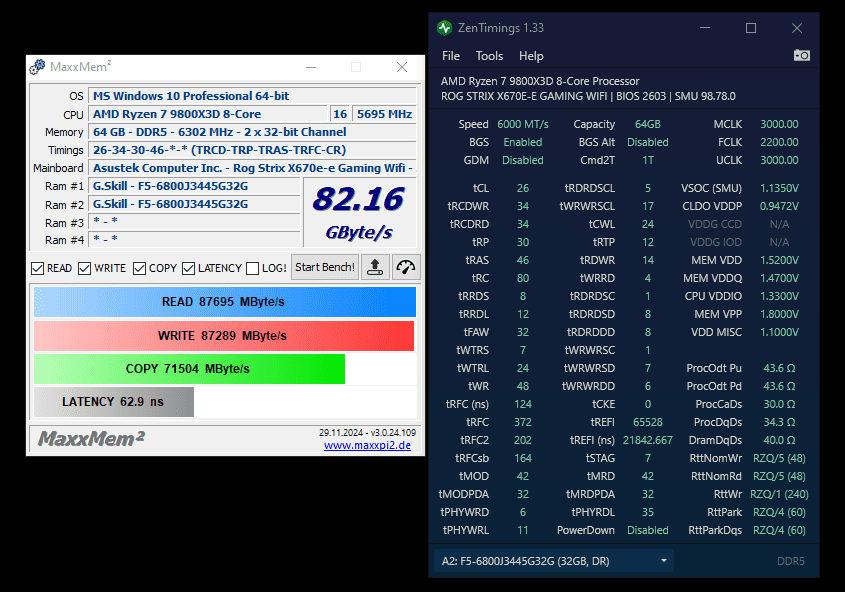This screenshot has width=845, height=592.
Task: Minimize the ZenTimings window
Action: [x=704, y=28]
